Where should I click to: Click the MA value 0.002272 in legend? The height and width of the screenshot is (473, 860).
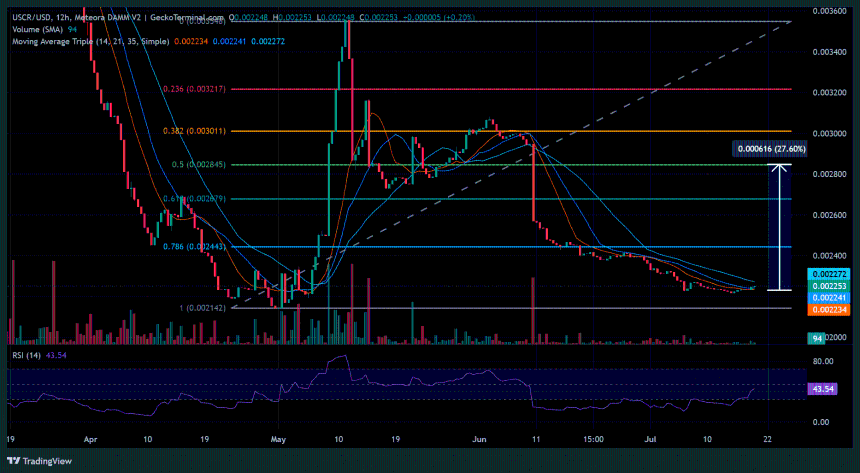[x=268, y=41]
